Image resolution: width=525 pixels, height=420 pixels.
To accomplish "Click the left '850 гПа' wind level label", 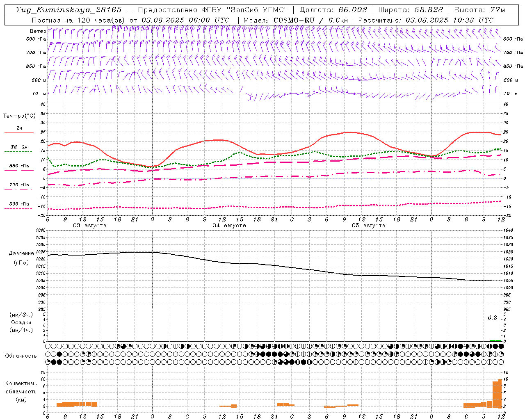I will coord(36,66).
